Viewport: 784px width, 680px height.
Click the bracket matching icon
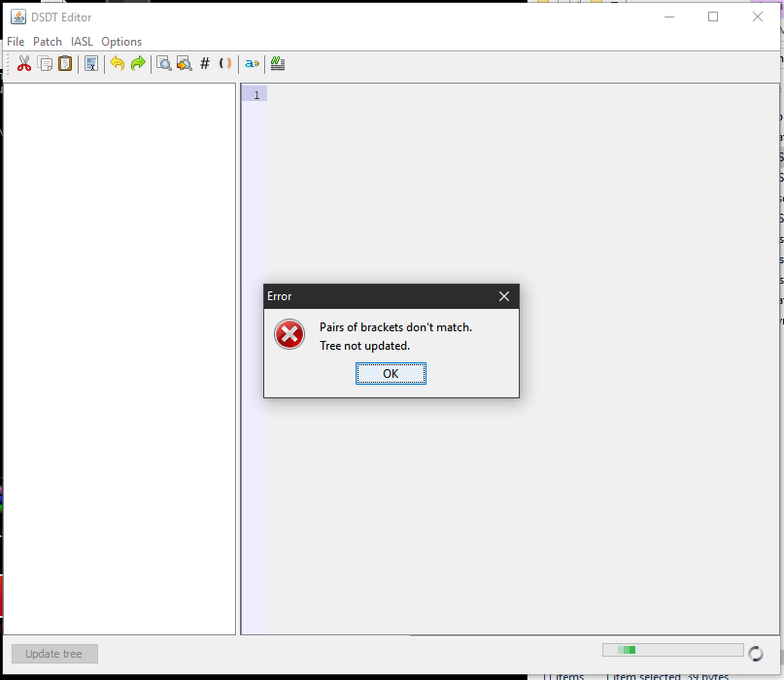pos(225,64)
